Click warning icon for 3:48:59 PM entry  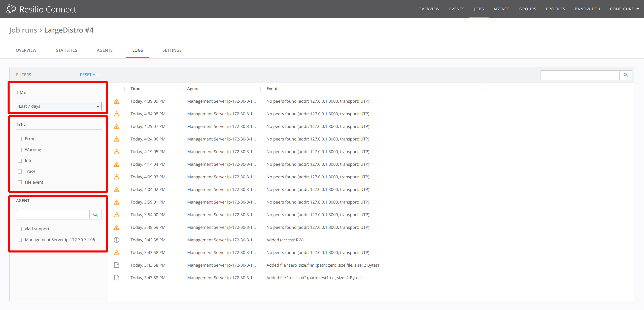click(117, 228)
